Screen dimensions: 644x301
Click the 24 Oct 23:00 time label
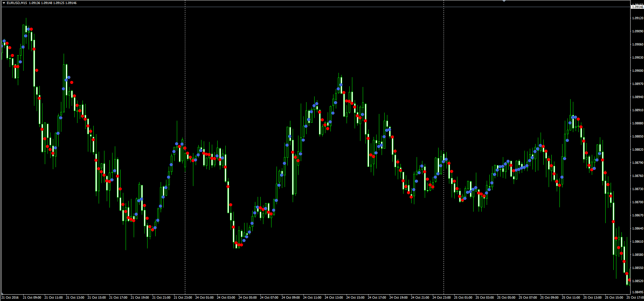[442, 298]
